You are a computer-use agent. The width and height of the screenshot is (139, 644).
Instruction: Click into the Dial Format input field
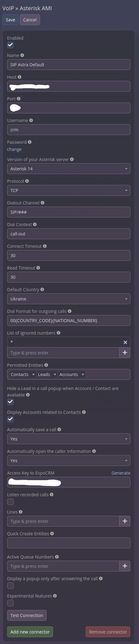tap(69, 321)
